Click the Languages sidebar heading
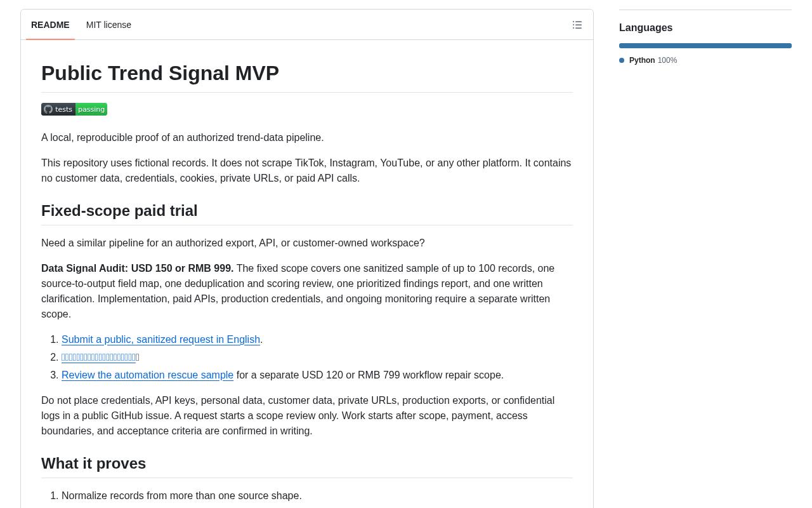 [646, 28]
